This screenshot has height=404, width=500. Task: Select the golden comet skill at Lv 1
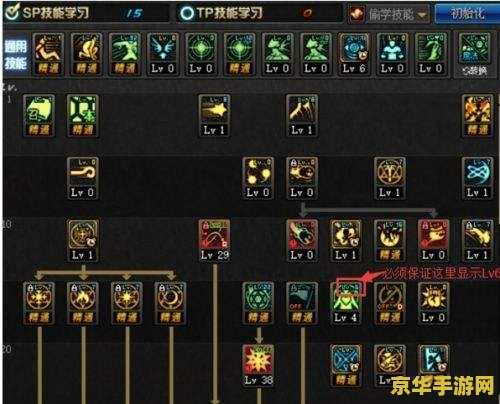pyautogui.click(x=214, y=115)
